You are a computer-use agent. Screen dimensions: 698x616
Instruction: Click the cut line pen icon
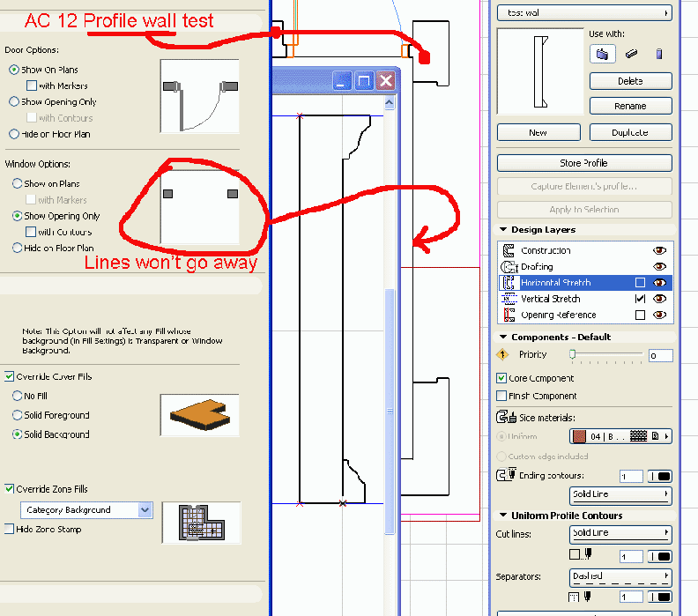click(588, 554)
